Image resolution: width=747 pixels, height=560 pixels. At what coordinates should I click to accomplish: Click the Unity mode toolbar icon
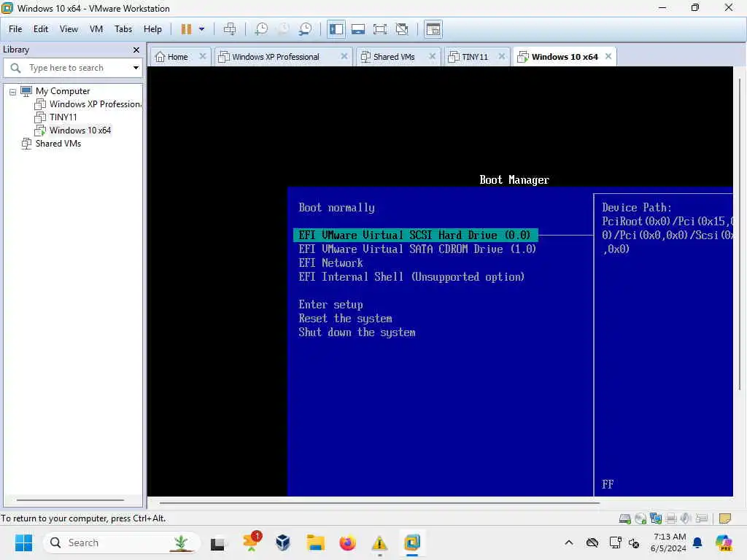[402, 29]
